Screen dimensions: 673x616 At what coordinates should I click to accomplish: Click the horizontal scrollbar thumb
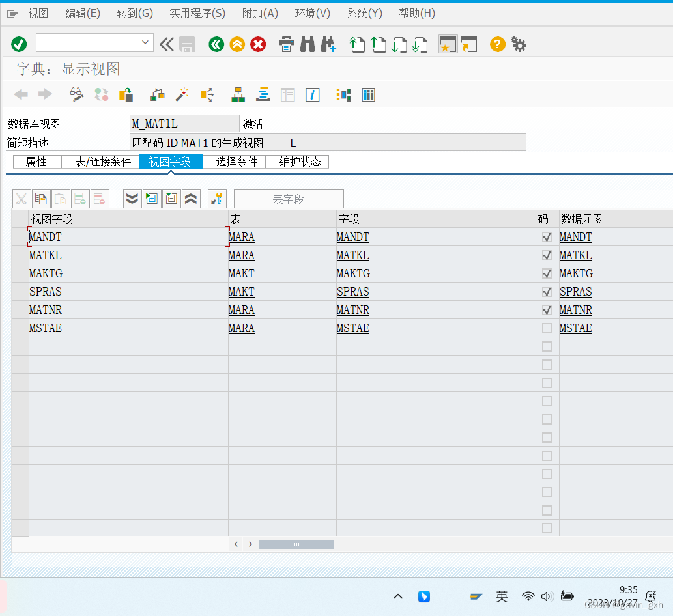(x=296, y=544)
